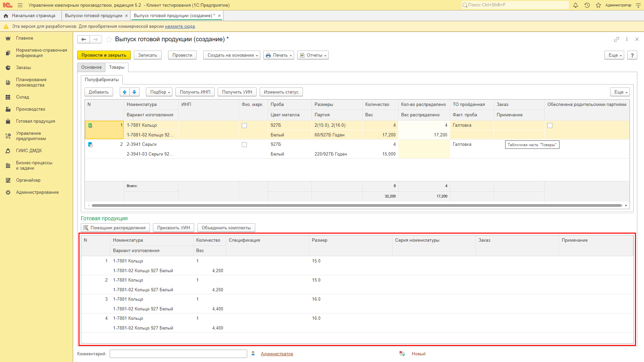Focus the Комментарий input field
This screenshot has height=362, width=644.
(x=178, y=354)
